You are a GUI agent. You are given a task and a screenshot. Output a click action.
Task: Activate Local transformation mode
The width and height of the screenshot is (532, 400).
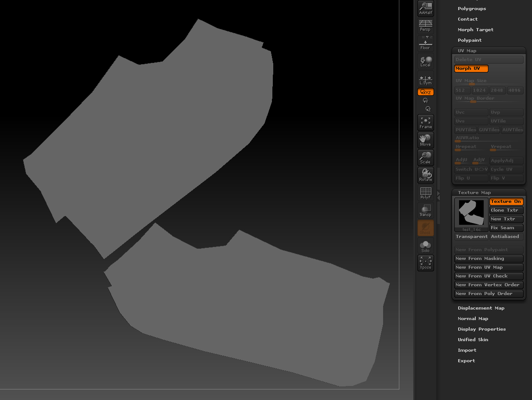coord(425,61)
